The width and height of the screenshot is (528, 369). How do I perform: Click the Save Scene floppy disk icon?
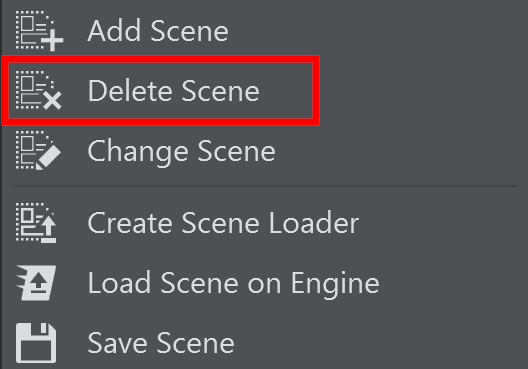(36, 343)
